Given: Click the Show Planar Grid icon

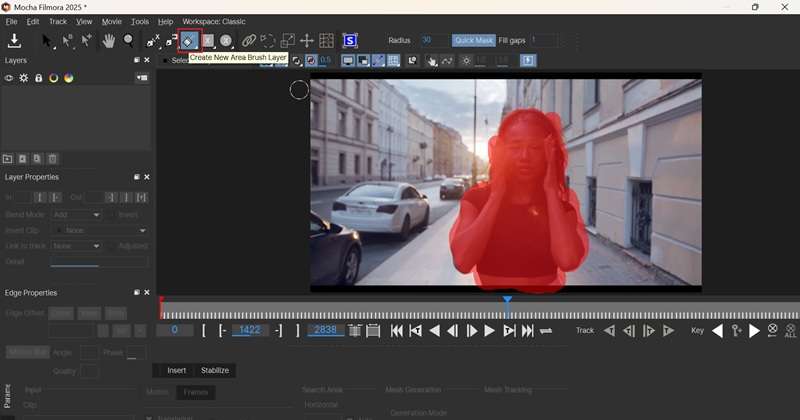Looking at the screenshot, I should click(327, 40).
